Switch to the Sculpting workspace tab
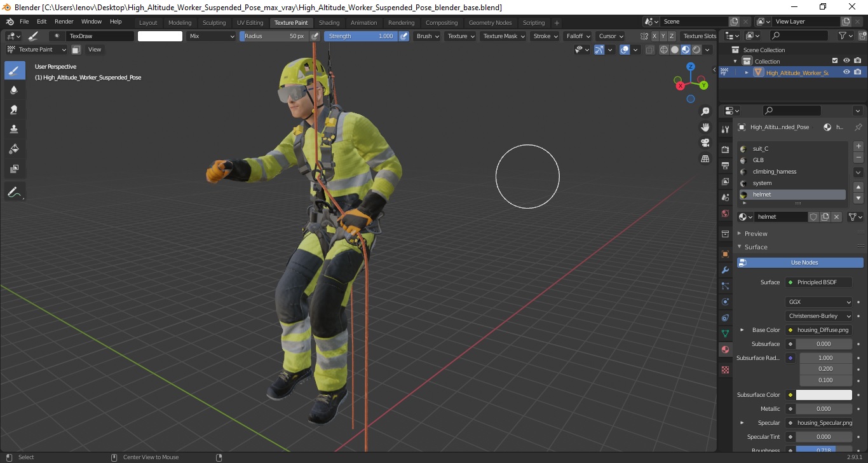The image size is (868, 463). point(214,23)
